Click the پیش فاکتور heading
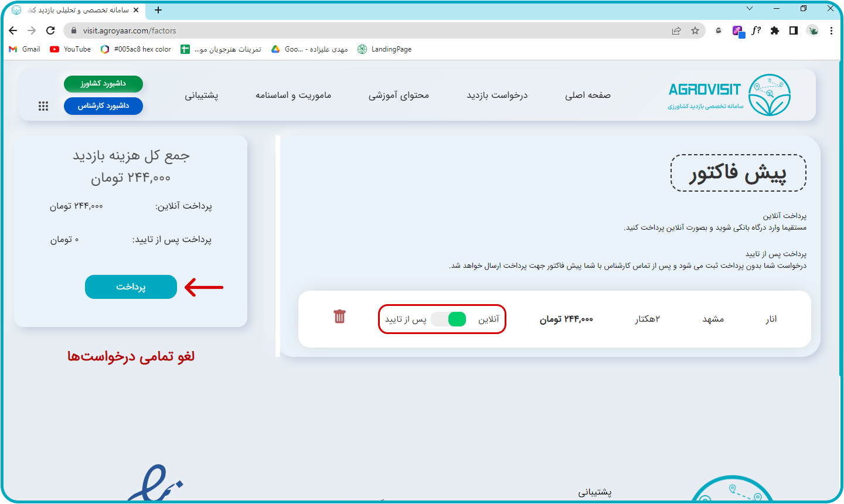This screenshot has height=504, width=844. click(x=738, y=173)
